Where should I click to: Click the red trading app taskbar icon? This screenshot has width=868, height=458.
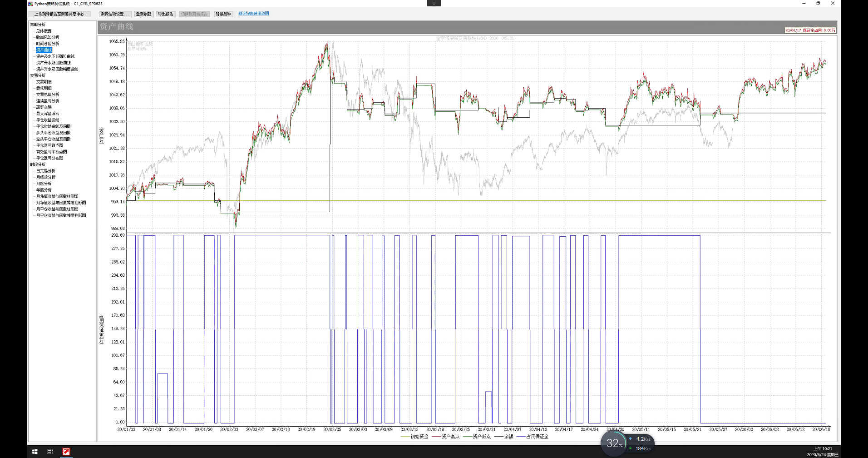coord(66,451)
